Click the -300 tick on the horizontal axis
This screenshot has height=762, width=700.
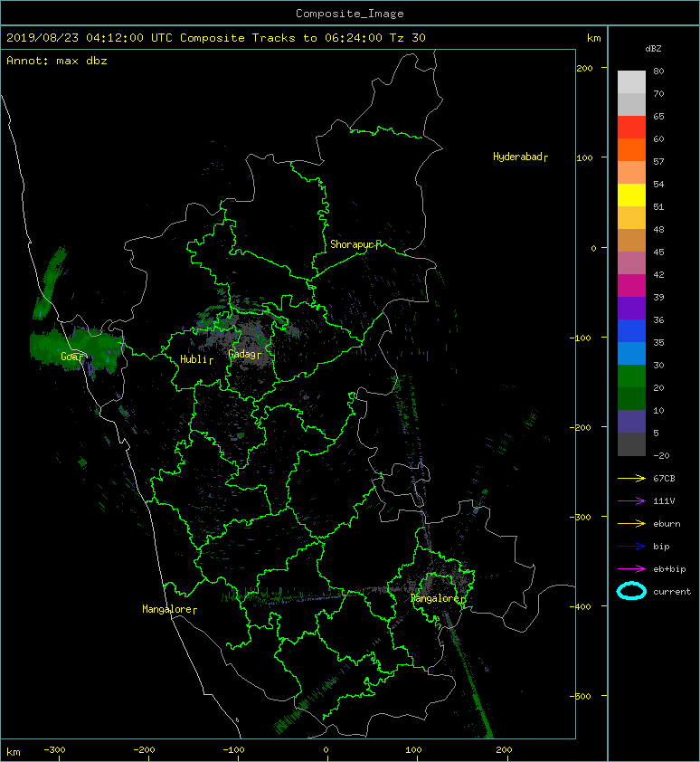(x=54, y=750)
